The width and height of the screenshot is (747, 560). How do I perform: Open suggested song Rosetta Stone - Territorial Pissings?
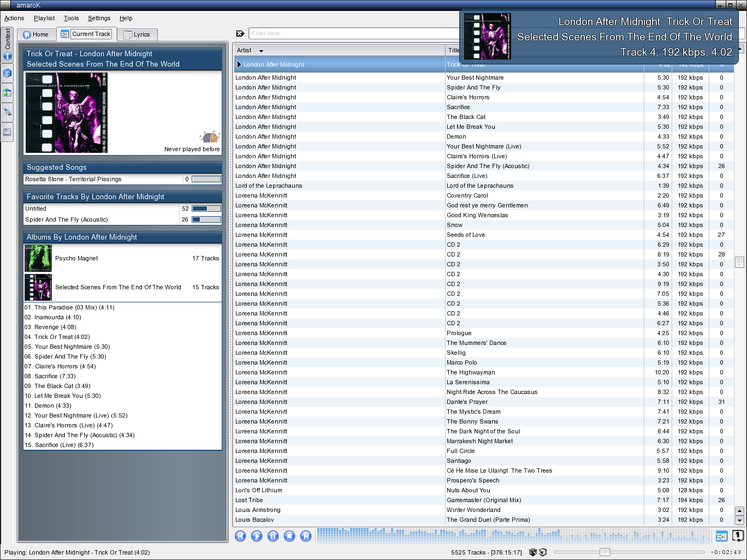pos(73,179)
